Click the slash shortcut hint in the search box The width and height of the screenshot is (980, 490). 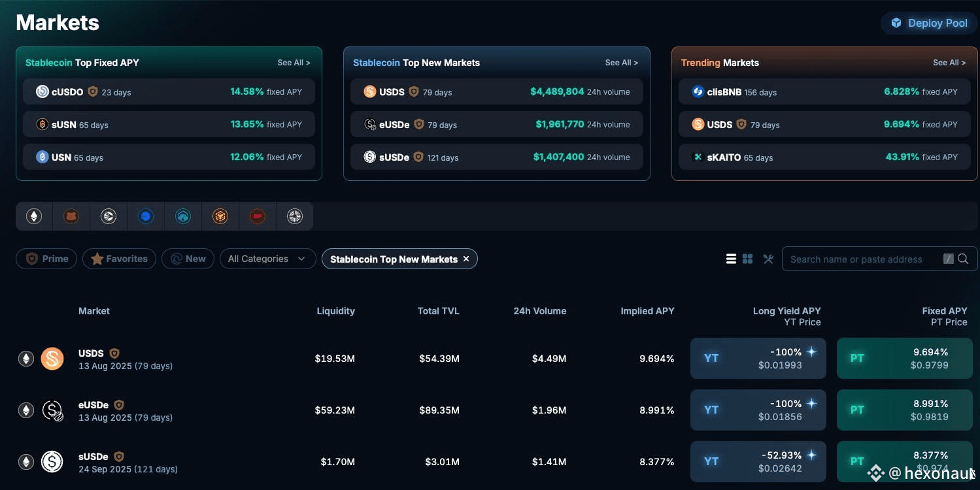[x=949, y=259]
